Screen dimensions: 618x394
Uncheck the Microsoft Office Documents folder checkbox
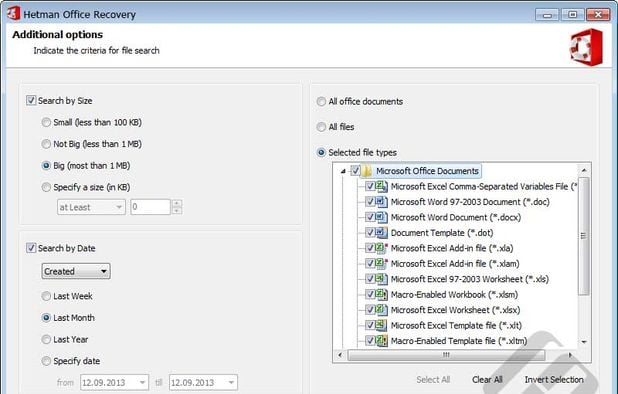pos(356,171)
